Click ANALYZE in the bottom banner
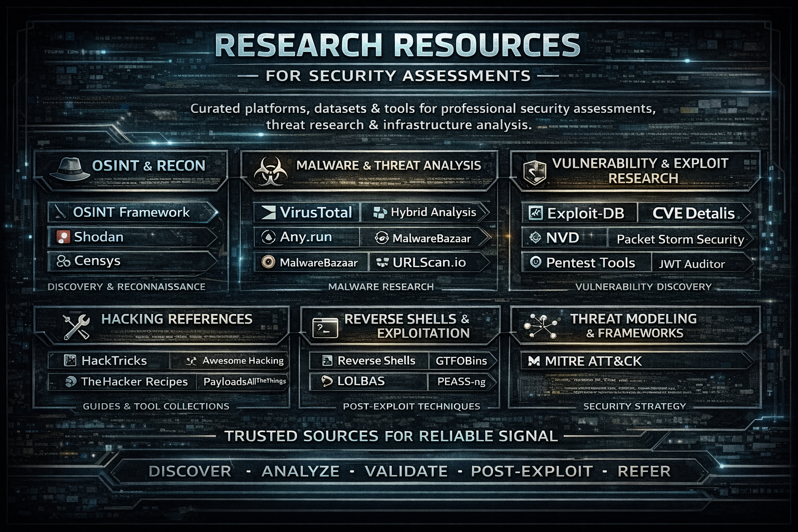The height and width of the screenshot is (532, 798). click(x=300, y=471)
